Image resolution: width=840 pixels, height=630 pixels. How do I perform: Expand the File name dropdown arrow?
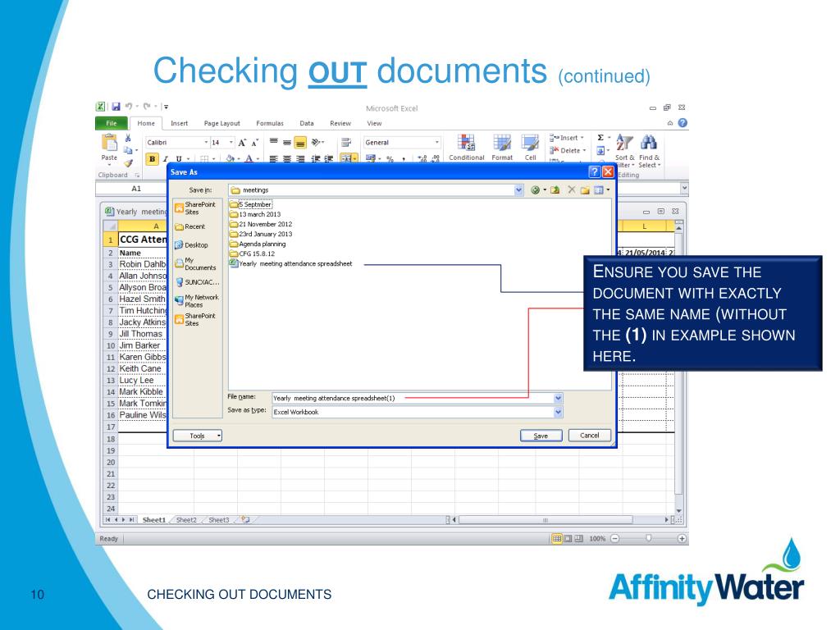point(558,398)
